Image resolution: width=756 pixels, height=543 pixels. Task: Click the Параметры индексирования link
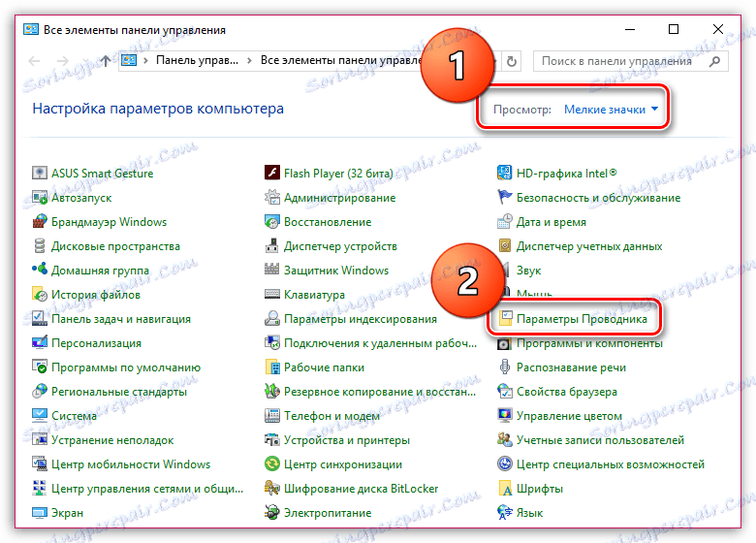click(x=361, y=319)
